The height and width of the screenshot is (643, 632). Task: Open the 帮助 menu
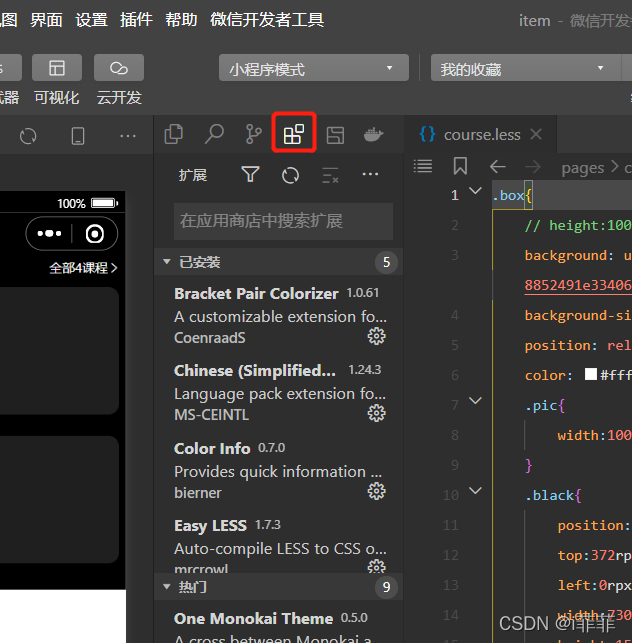[x=181, y=20]
